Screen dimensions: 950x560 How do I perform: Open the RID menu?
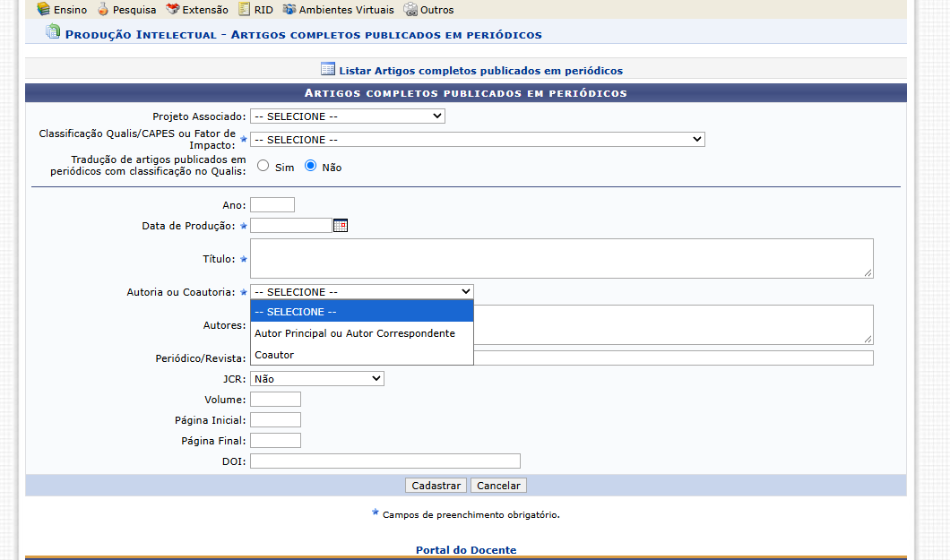pos(263,10)
